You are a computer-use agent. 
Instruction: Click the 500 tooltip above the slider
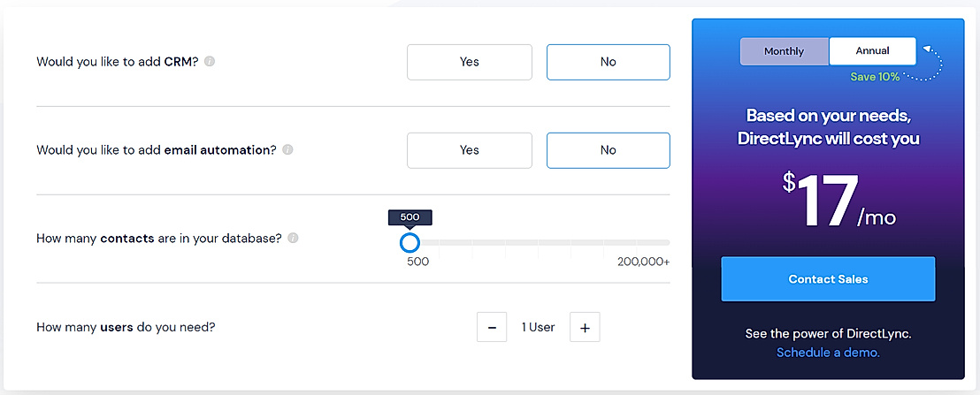(410, 217)
